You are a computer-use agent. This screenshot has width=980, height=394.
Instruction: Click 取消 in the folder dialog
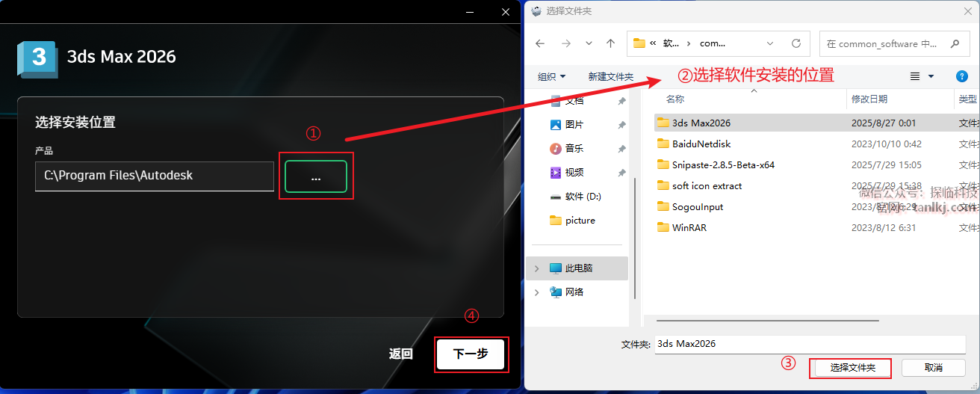[934, 368]
